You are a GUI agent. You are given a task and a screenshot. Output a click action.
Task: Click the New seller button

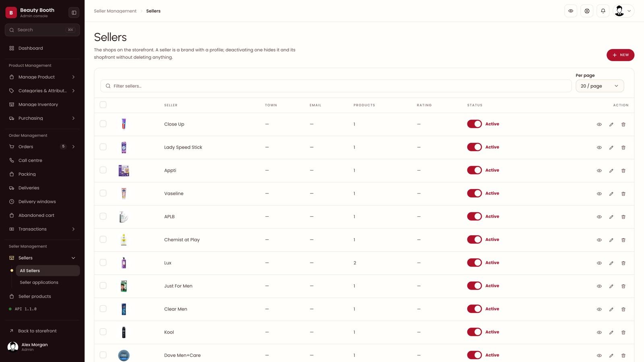[620, 55]
